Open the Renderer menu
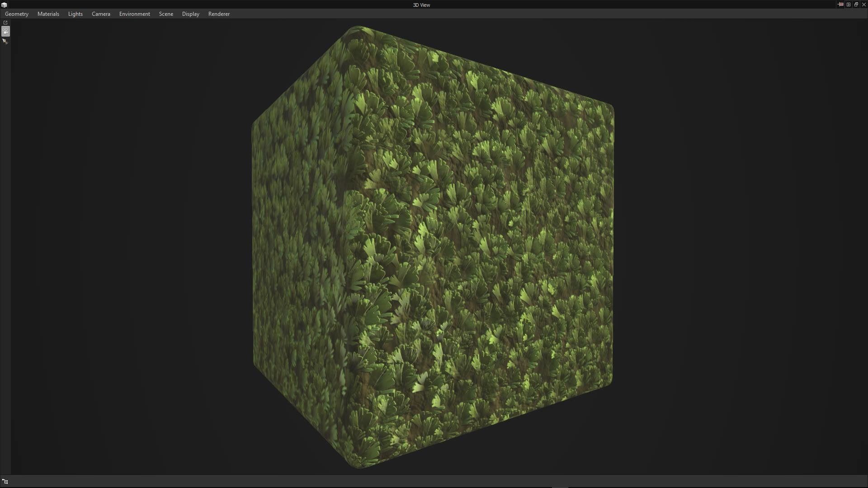Screen dimensions: 868x488 (x=219, y=14)
